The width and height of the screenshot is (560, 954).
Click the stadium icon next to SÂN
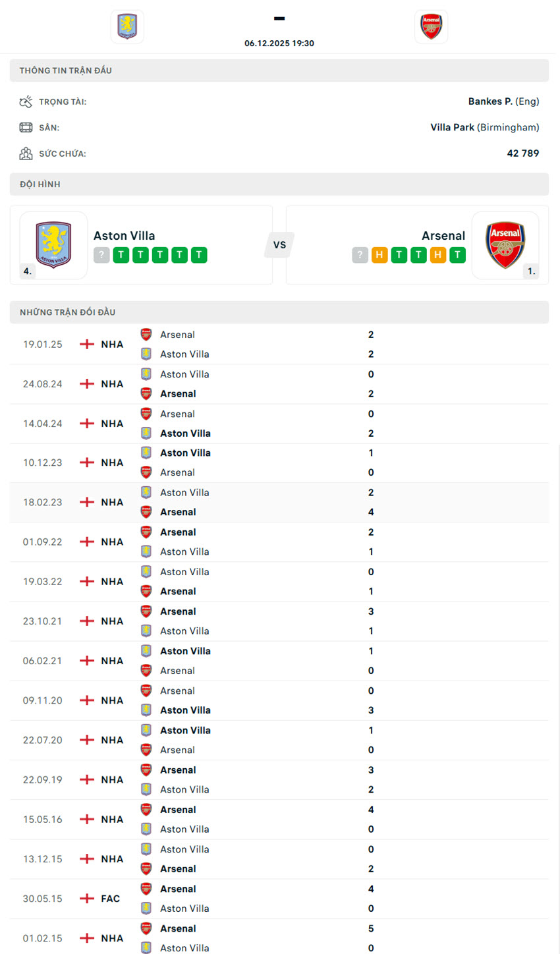26,126
